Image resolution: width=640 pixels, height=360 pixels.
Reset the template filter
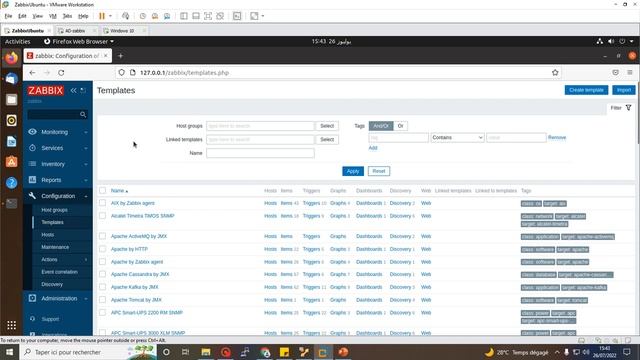coord(379,171)
